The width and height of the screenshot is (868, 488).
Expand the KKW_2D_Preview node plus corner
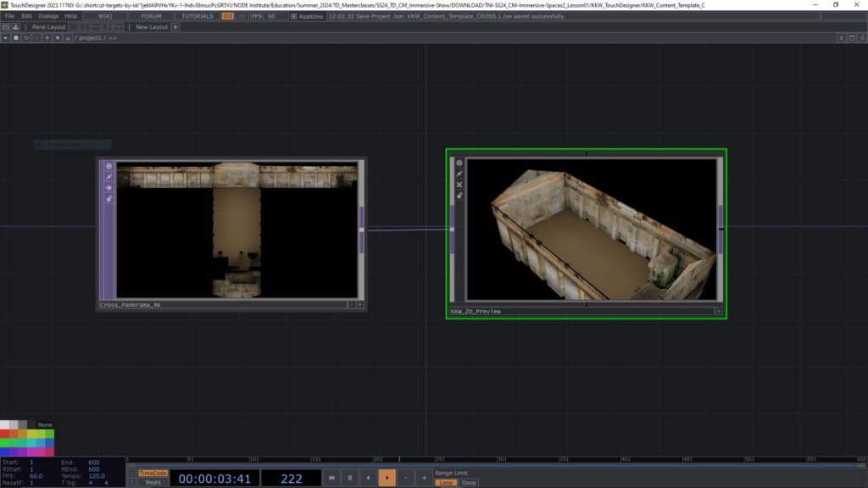click(x=718, y=311)
